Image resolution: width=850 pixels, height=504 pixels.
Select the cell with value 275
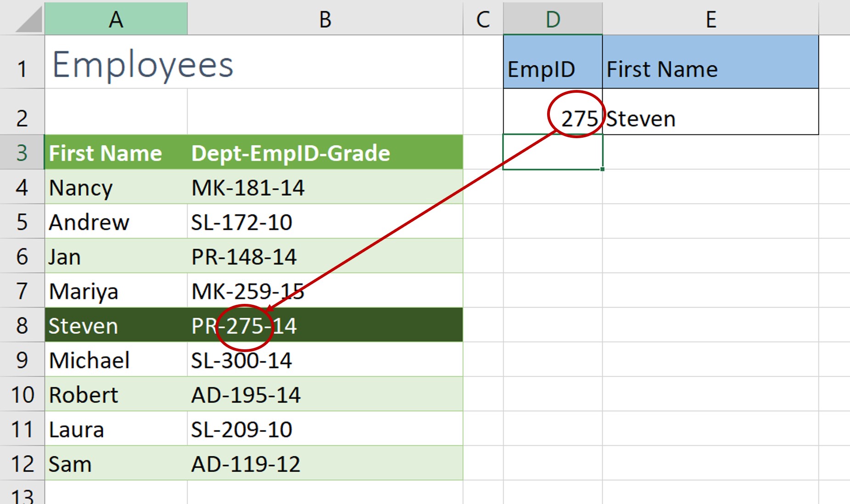point(553,112)
